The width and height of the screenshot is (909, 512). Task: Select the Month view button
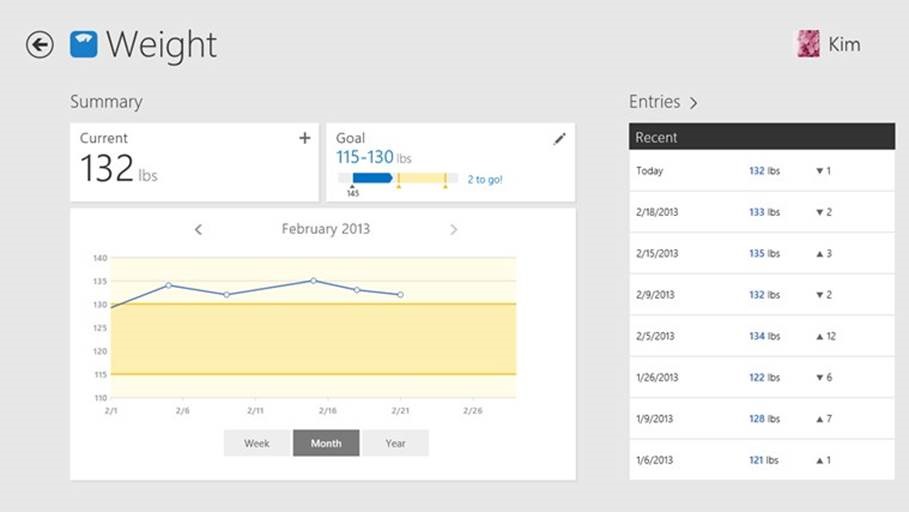tap(326, 443)
